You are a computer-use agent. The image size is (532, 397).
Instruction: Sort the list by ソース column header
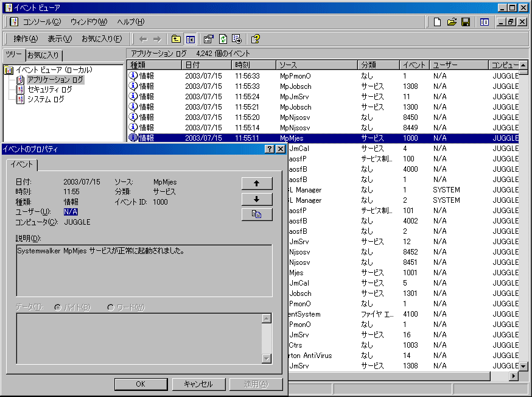point(315,65)
